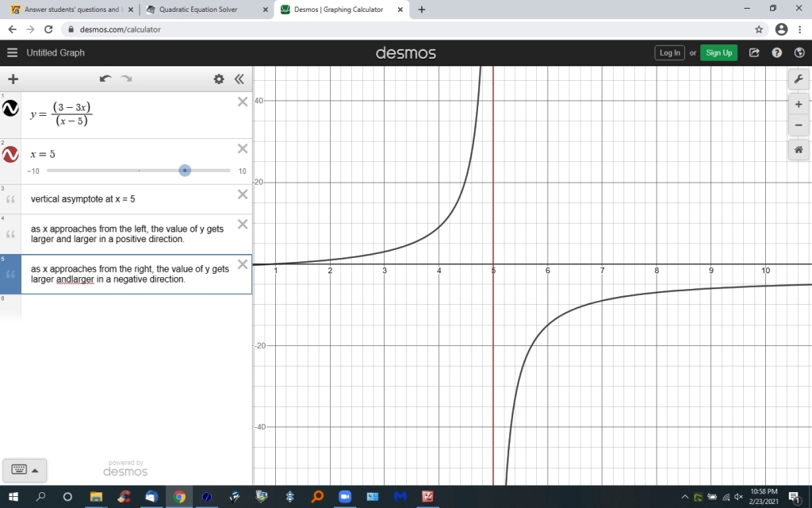Click the Untitled Graph title
The image size is (812, 508).
tap(56, 52)
